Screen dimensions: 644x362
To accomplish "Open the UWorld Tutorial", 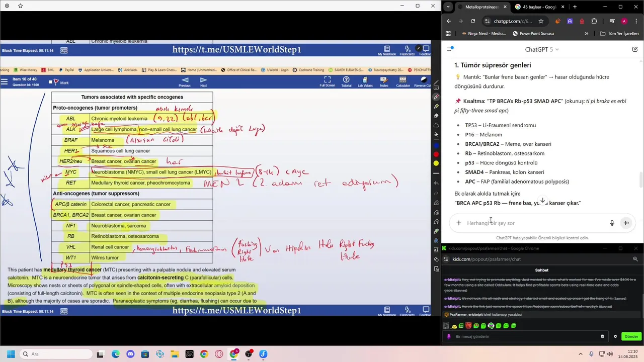I will pyautogui.click(x=346, y=82).
